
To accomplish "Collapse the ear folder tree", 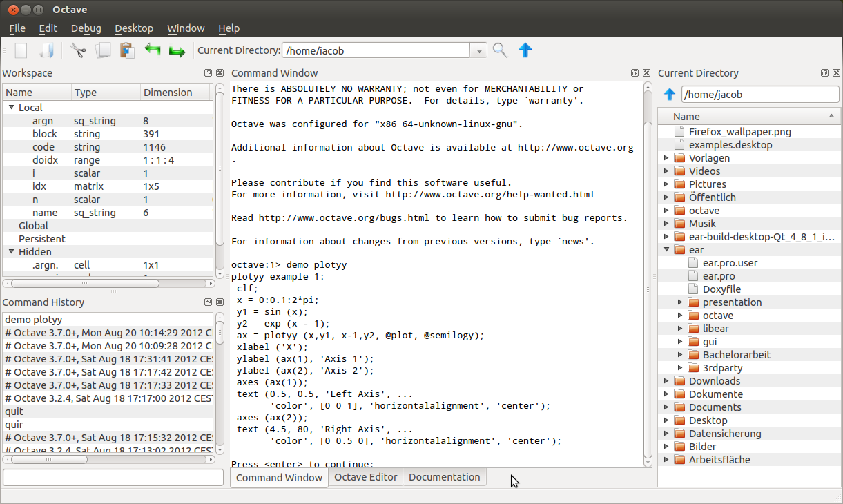I will pyautogui.click(x=666, y=250).
